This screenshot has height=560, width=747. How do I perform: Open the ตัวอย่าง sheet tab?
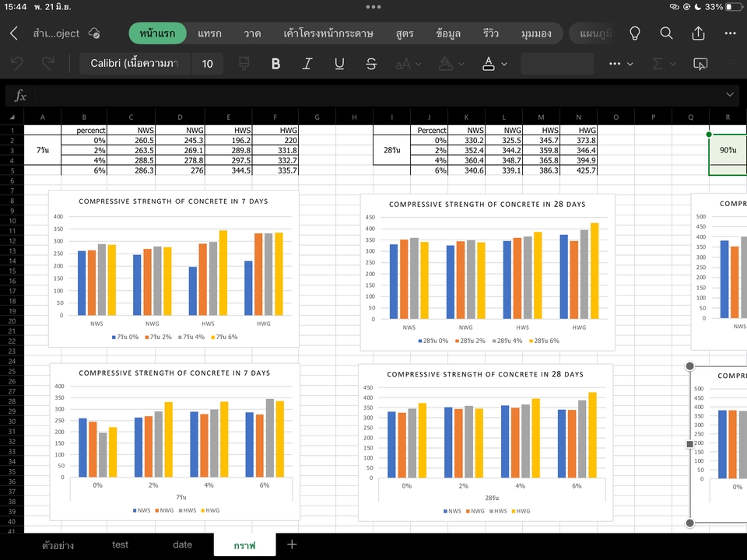click(x=58, y=544)
